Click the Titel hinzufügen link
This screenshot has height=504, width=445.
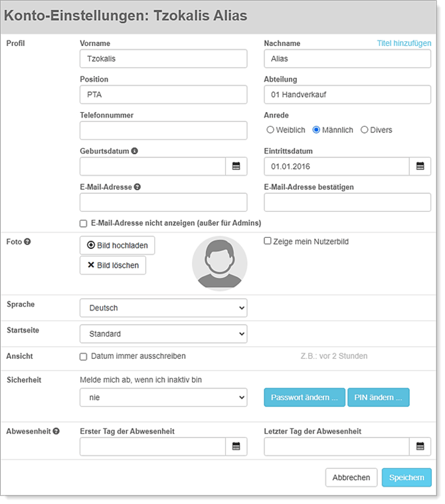(404, 43)
